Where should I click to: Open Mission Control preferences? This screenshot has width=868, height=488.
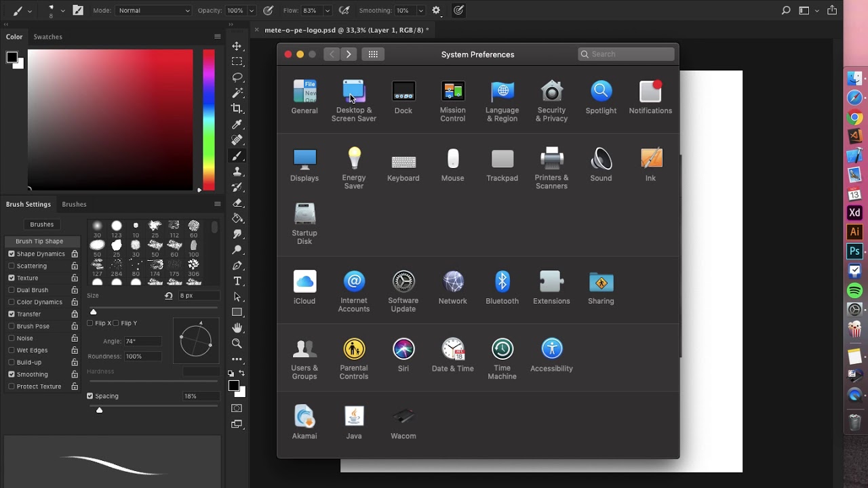coord(453,100)
